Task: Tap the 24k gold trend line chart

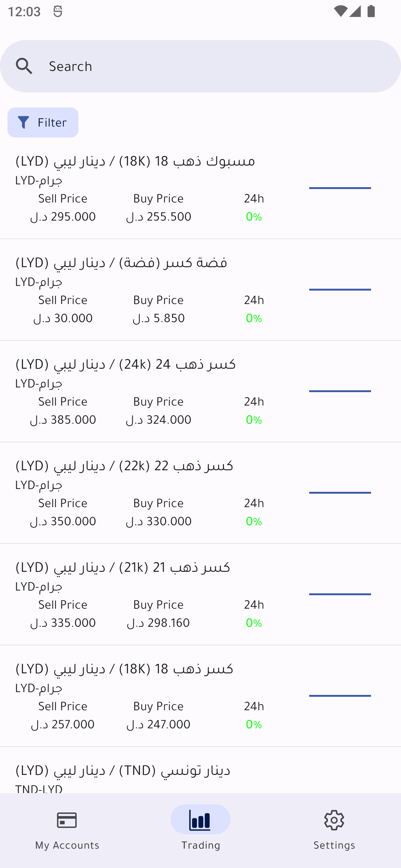Action: pos(340,391)
